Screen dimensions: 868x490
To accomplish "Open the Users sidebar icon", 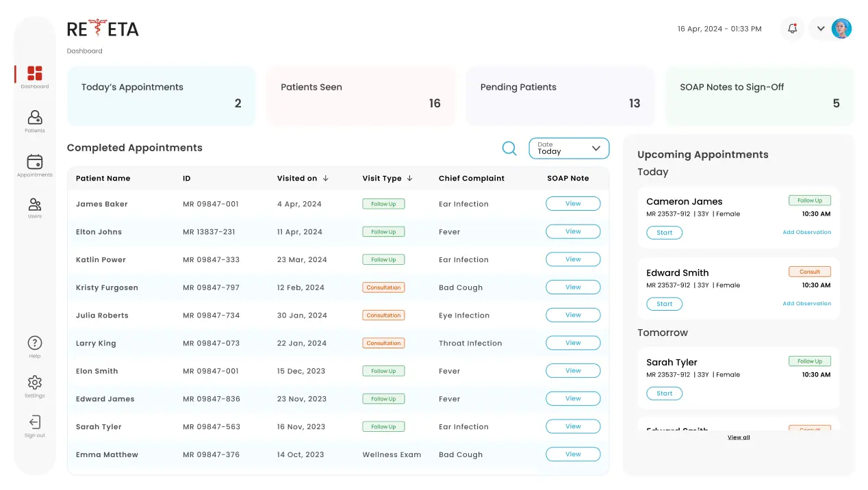I will [x=34, y=205].
